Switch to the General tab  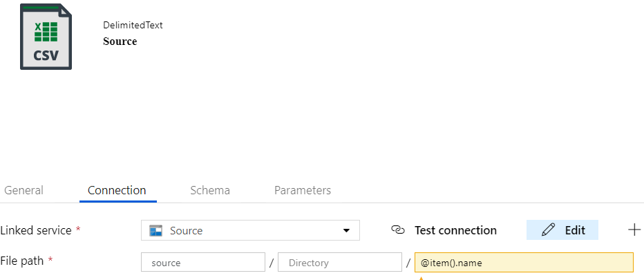point(23,190)
